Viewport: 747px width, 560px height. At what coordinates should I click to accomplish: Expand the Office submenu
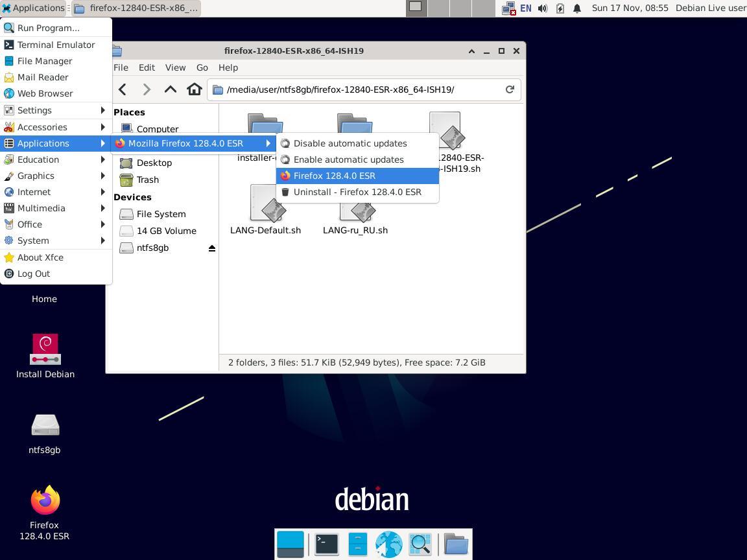(56, 224)
